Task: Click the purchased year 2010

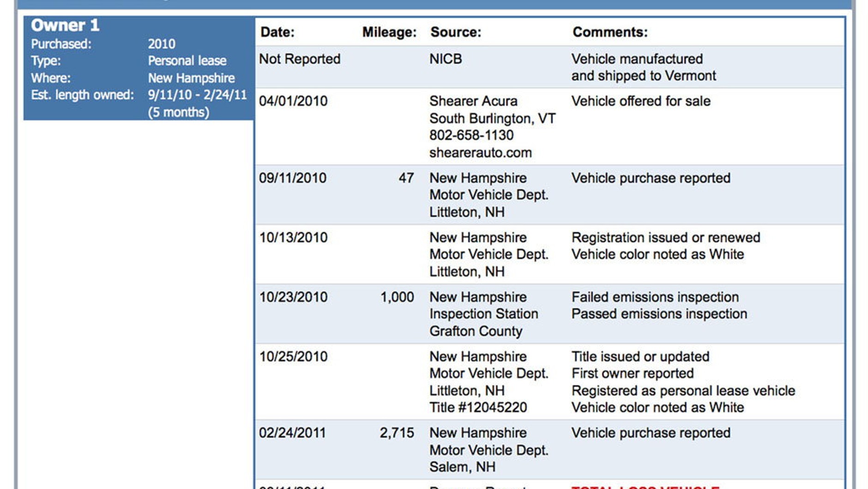Action: (x=162, y=44)
